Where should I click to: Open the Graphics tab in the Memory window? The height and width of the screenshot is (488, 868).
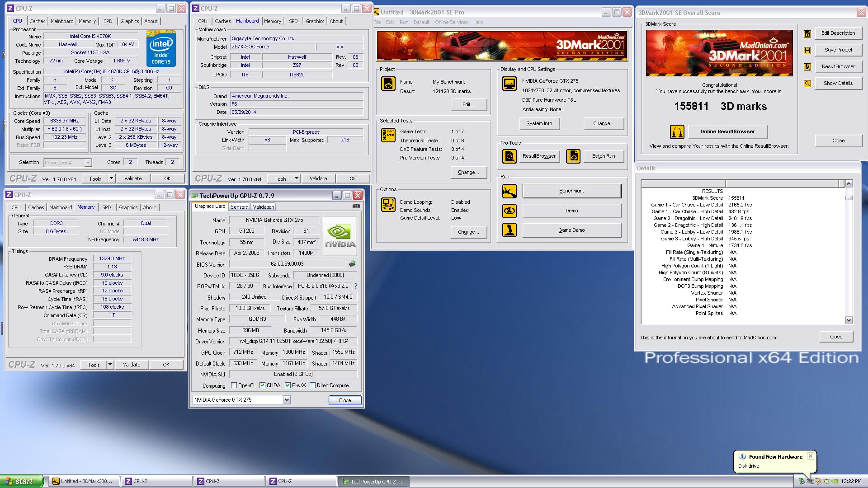coord(128,207)
